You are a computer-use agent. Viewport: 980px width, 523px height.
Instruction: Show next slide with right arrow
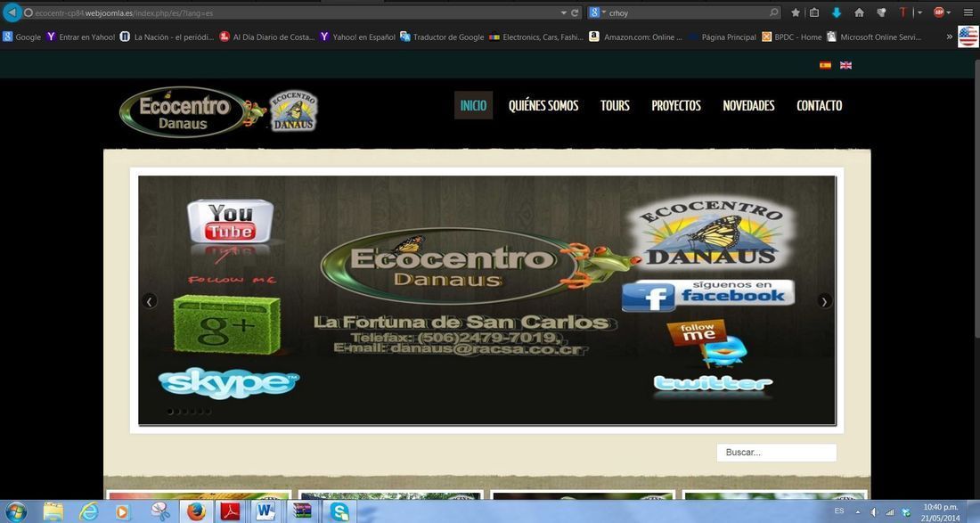click(x=824, y=301)
